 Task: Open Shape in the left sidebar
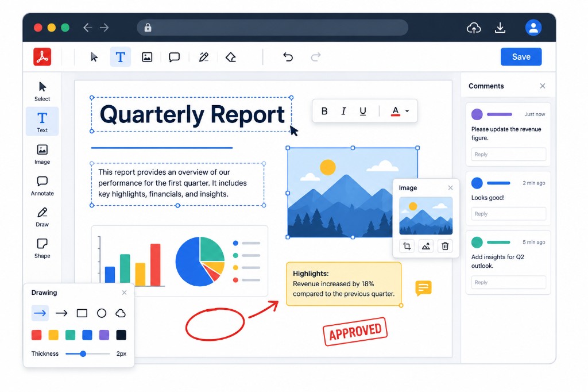(42, 248)
